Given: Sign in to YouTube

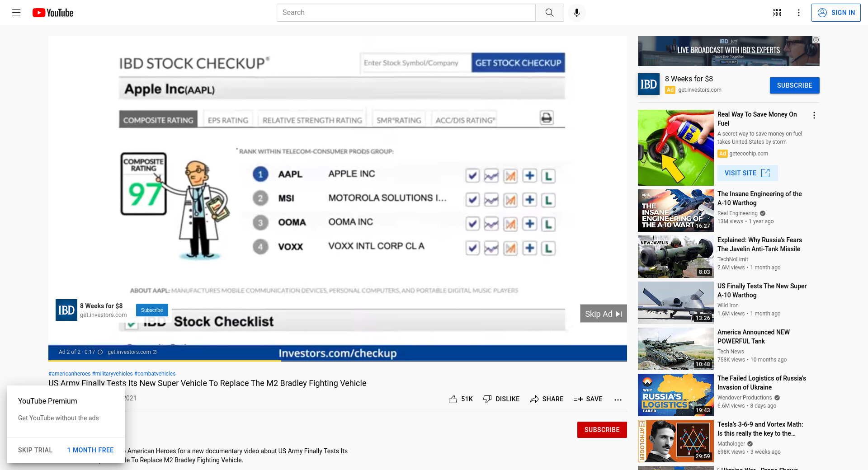Looking at the screenshot, I should pyautogui.click(x=836, y=13).
